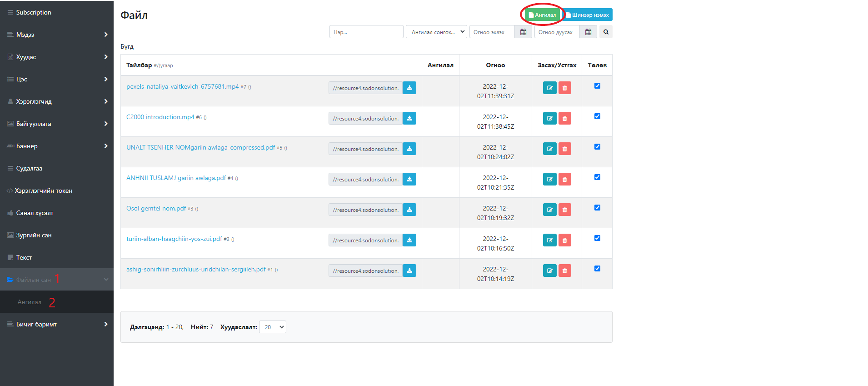Open the Зургийн сан menu item
868x386 pixels.
(x=34, y=235)
